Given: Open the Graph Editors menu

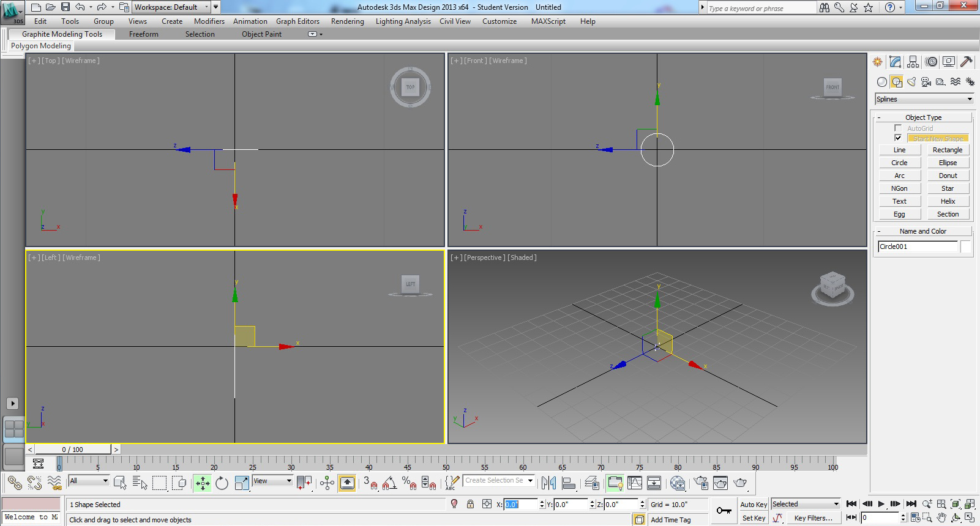Looking at the screenshot, I should 297,21.
